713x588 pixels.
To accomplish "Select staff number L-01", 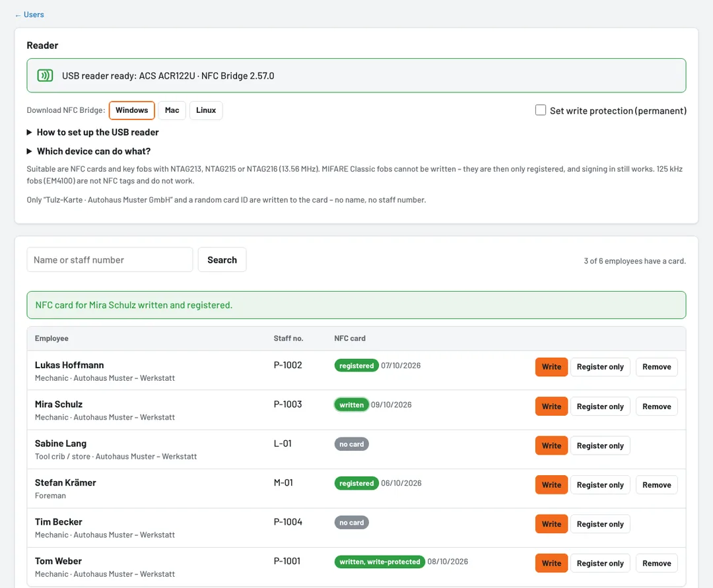I will (x=283, y=443).
